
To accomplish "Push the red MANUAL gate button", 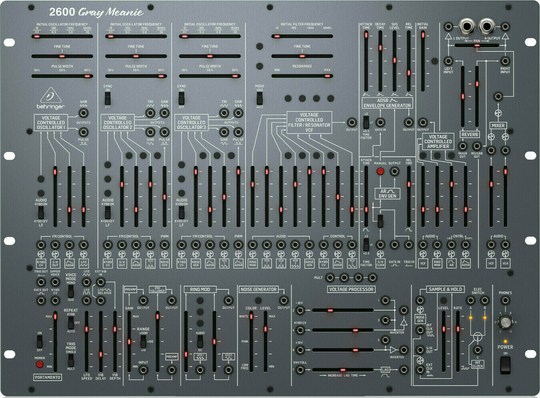I will (380, 171).
